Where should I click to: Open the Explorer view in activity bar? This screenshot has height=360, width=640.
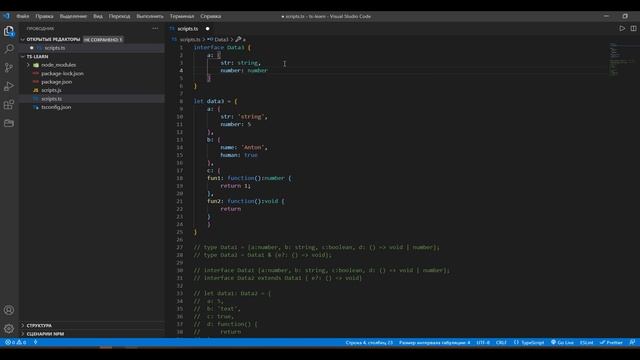[9, 31]
